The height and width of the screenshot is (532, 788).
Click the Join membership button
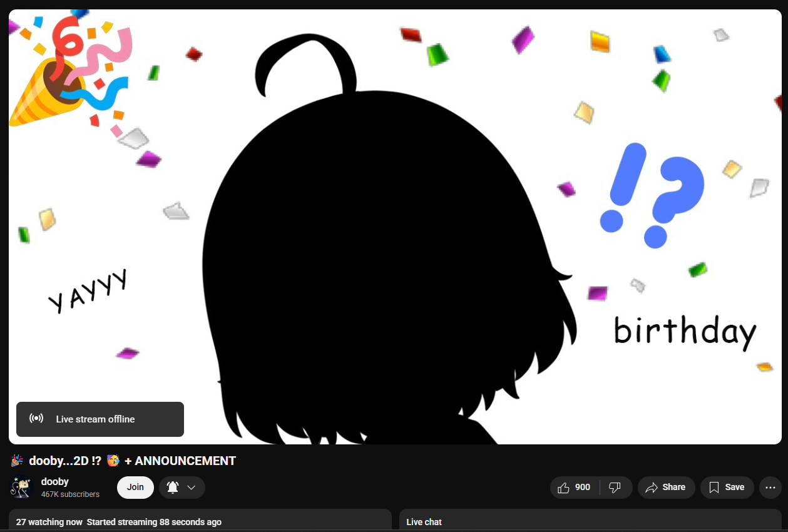tap(135, 488)
